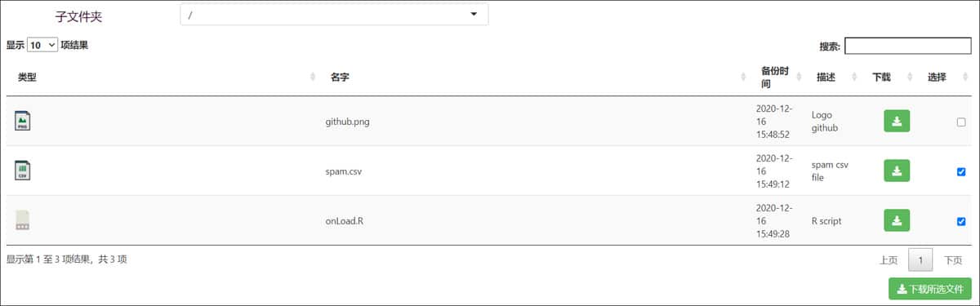Screen dimensions: 980x306
Task: Click 下页 next page link
Action: (x=953, y=260)
